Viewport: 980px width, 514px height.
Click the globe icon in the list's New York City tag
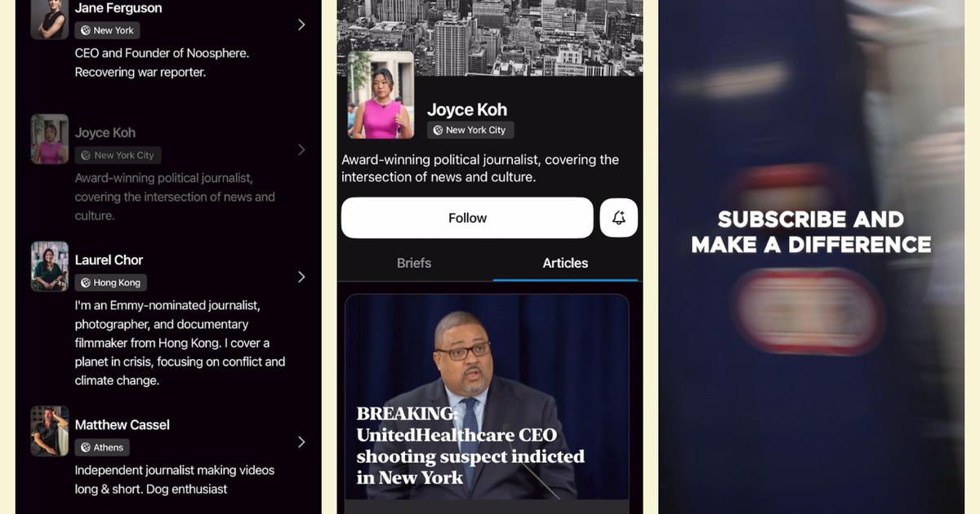click(x=86, y=155)
